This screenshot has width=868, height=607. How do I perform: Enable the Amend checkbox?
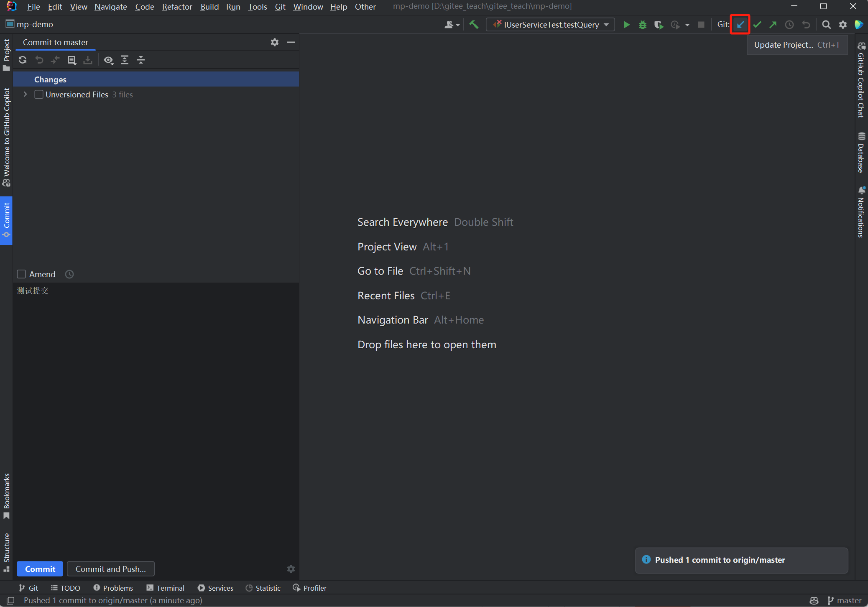pos(21,274)
